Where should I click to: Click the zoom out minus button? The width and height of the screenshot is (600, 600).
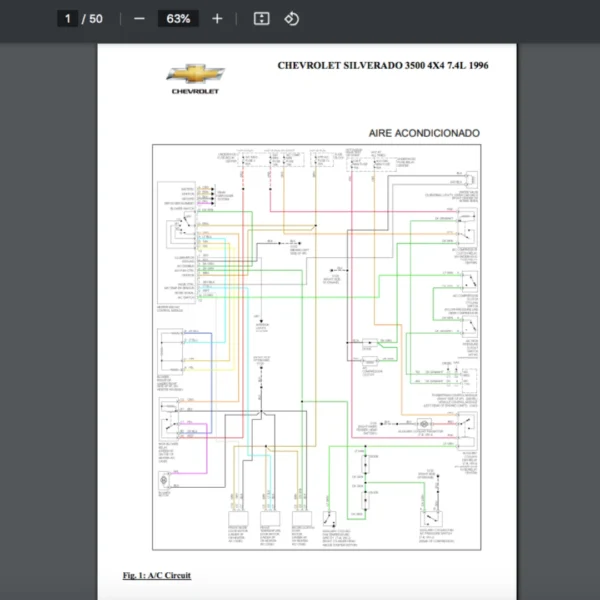(139, 19)
